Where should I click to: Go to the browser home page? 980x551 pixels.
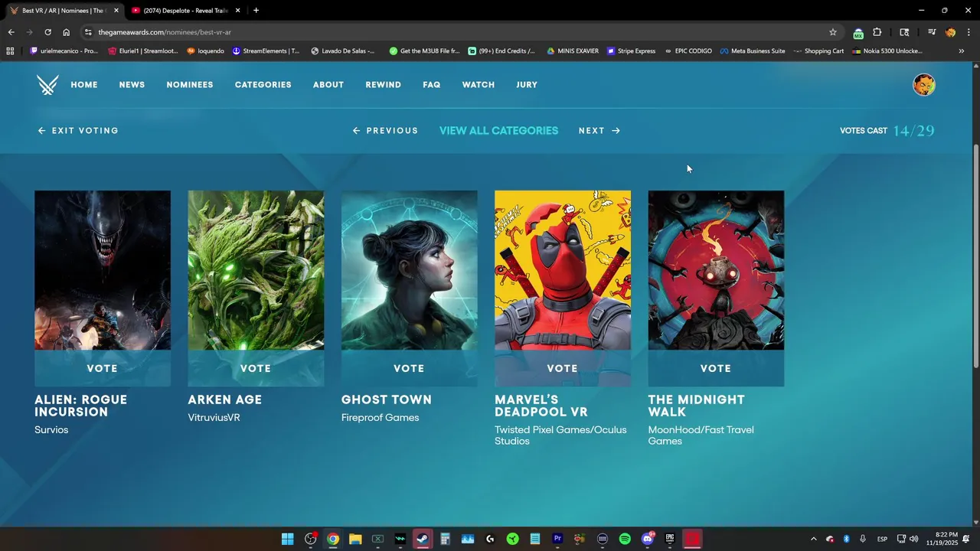tap(66, 32)
